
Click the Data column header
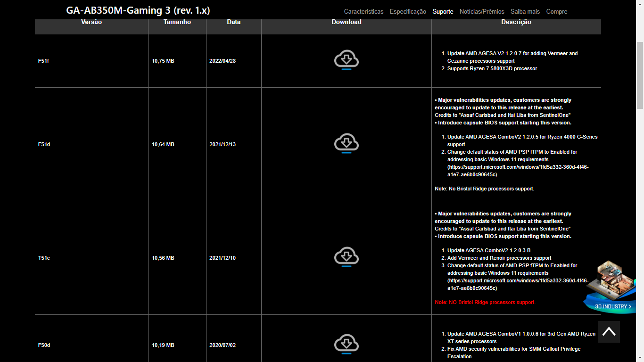tap(234, 22)
